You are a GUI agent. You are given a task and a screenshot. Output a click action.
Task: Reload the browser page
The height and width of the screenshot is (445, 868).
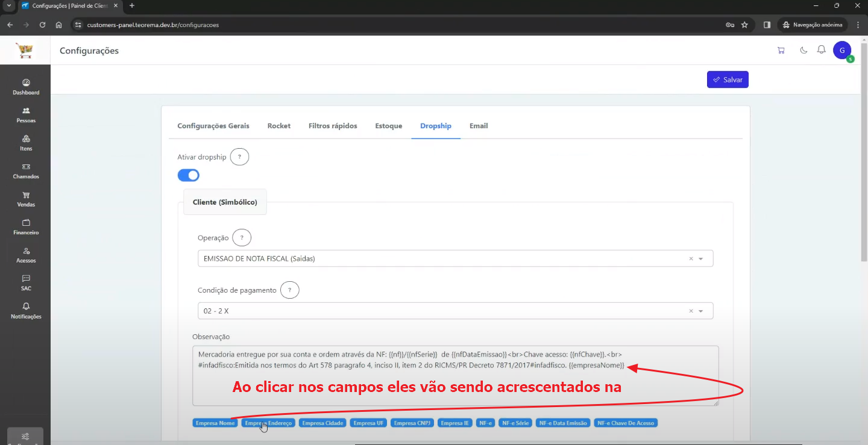pos(42,25)
